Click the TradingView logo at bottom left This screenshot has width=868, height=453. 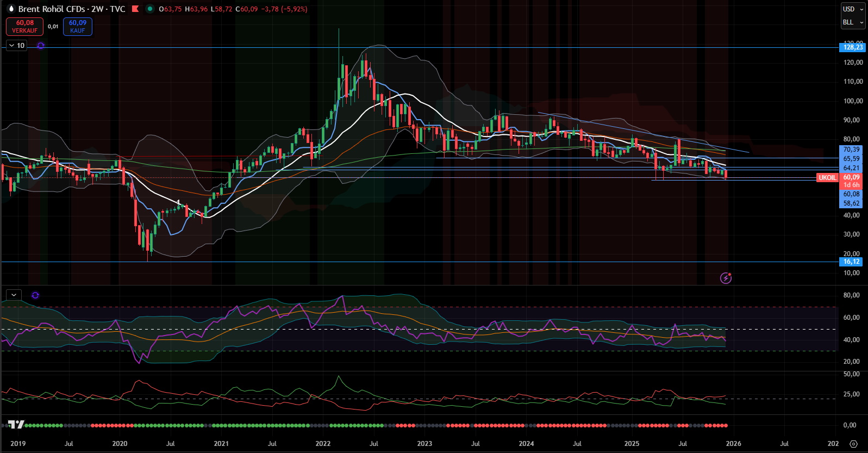tap(16, 425)
